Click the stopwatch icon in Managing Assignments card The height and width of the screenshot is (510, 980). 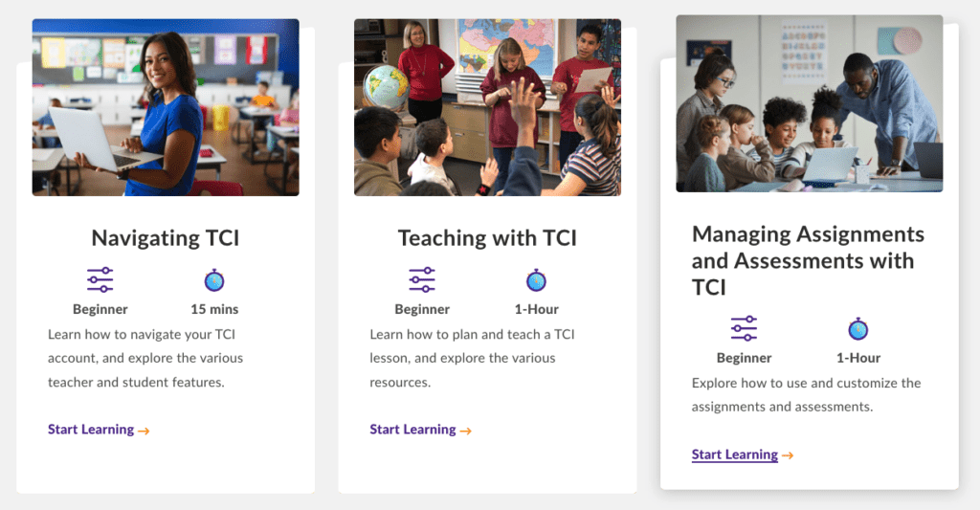pos(858,329)
